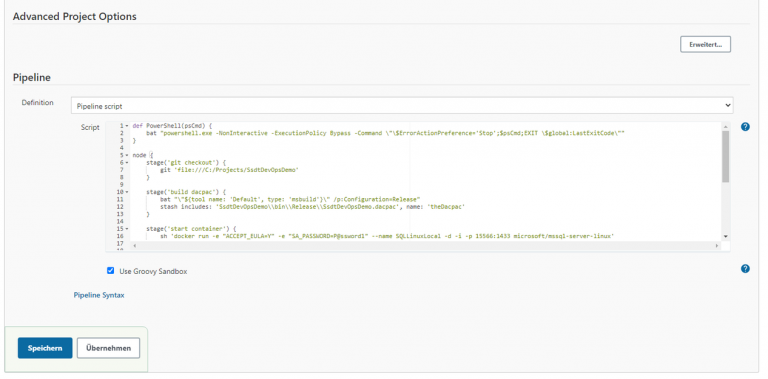Collapse the node block at line 5
The height and width of the screenshot is (379, 768).
point(127,155)
